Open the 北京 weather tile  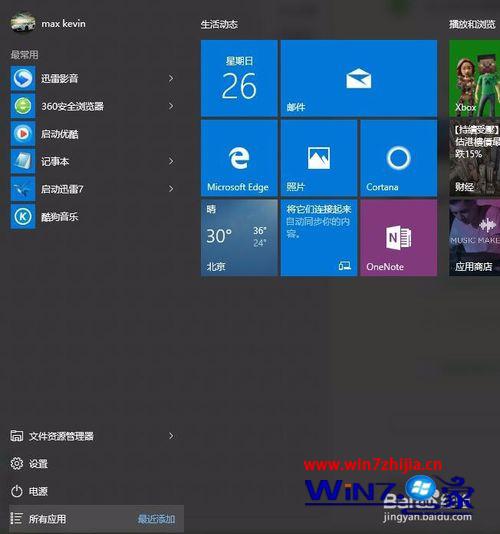click(239, 238)
